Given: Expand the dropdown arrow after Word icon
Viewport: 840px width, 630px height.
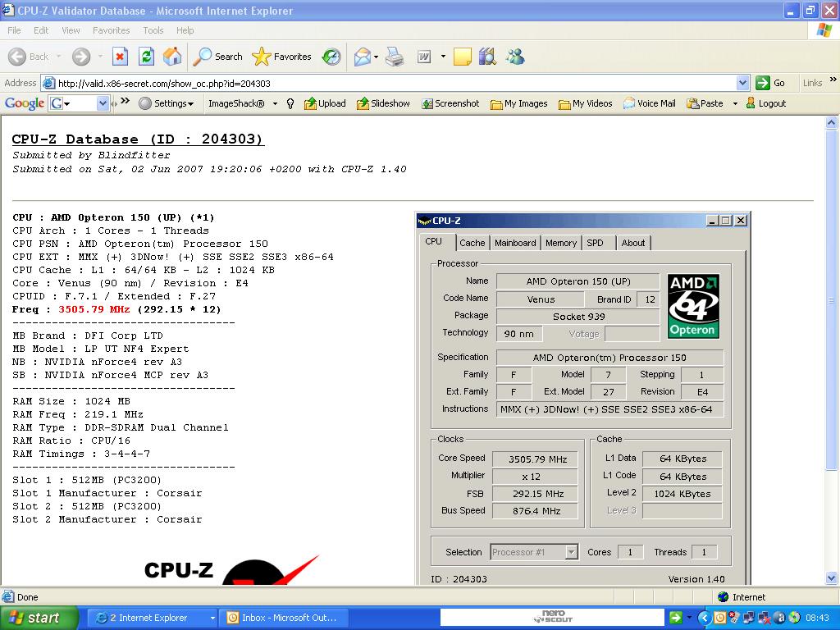Looking at the screenshot, I should click(443, 57).
